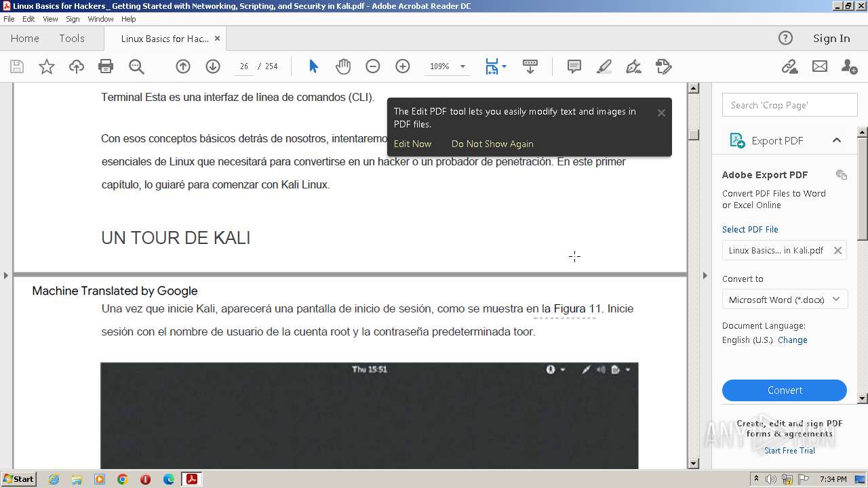
Task: Open the Sign document pen tool
Action: 633,66
